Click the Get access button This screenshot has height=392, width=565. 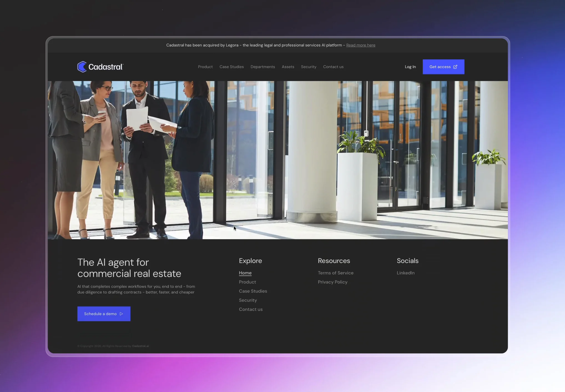click(443, 67)
